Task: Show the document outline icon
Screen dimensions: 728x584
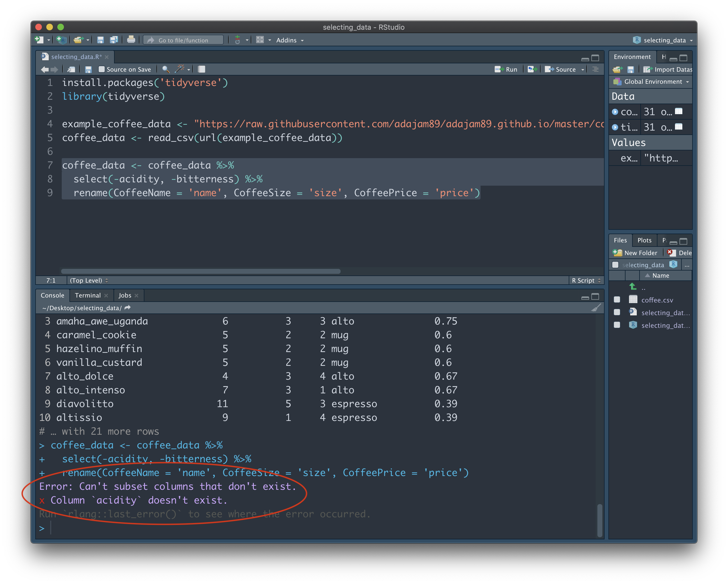Action: click(x=595, y=69)
